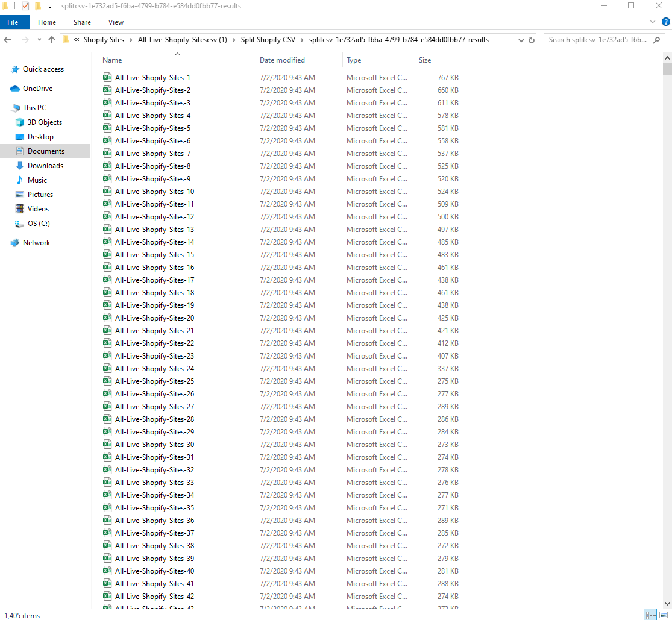Click the Properties quick access toolbar icon

25,6
